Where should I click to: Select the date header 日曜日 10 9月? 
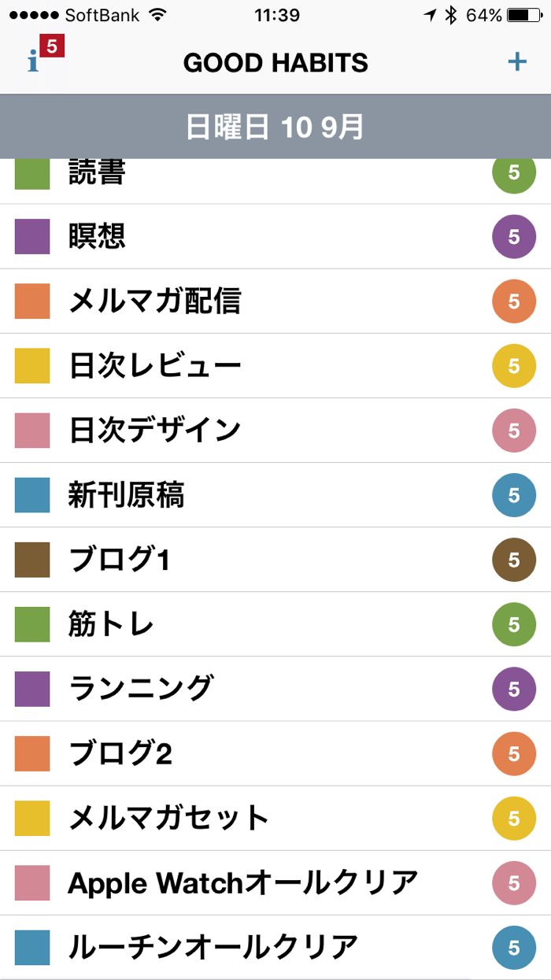pos(275,127)
